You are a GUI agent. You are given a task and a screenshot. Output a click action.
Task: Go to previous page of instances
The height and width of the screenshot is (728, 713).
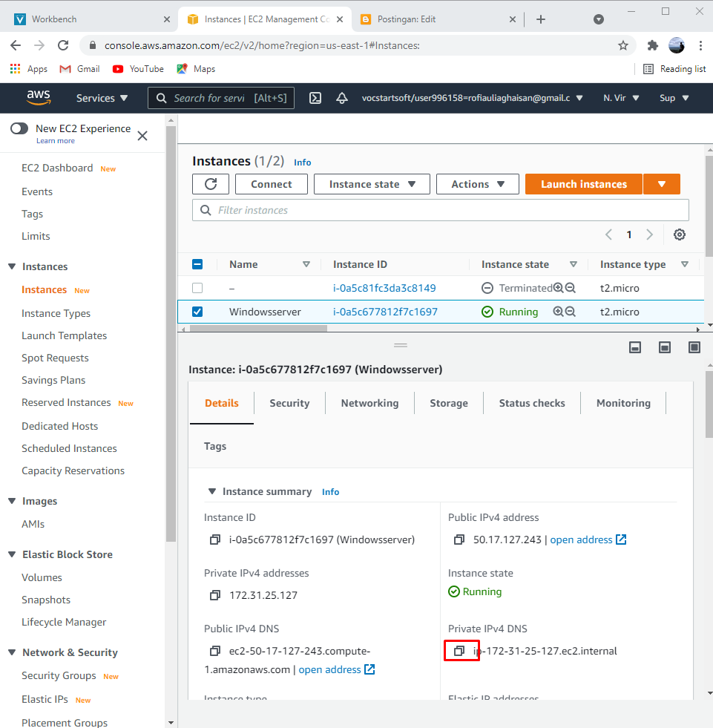click(x=608, y=235)
